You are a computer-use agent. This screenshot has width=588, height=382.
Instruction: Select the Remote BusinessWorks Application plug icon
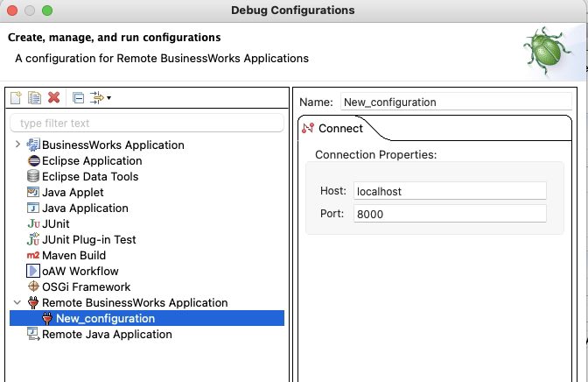point(33,302)
